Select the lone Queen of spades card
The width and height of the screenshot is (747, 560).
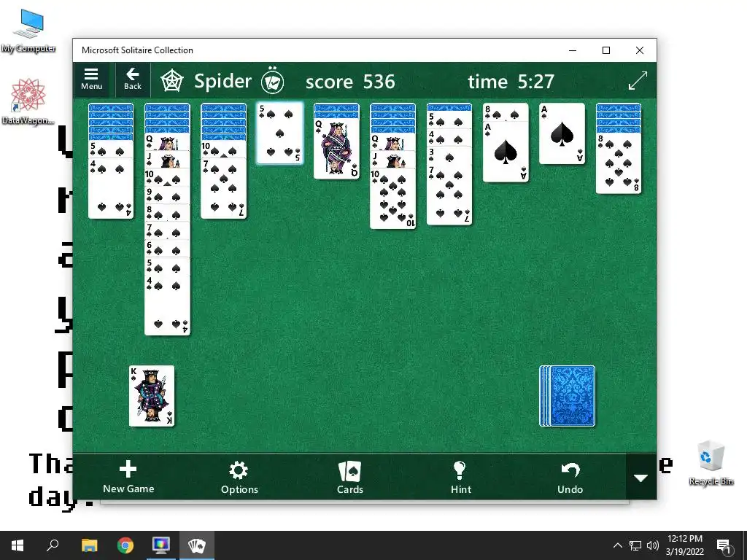pos(336,148)
